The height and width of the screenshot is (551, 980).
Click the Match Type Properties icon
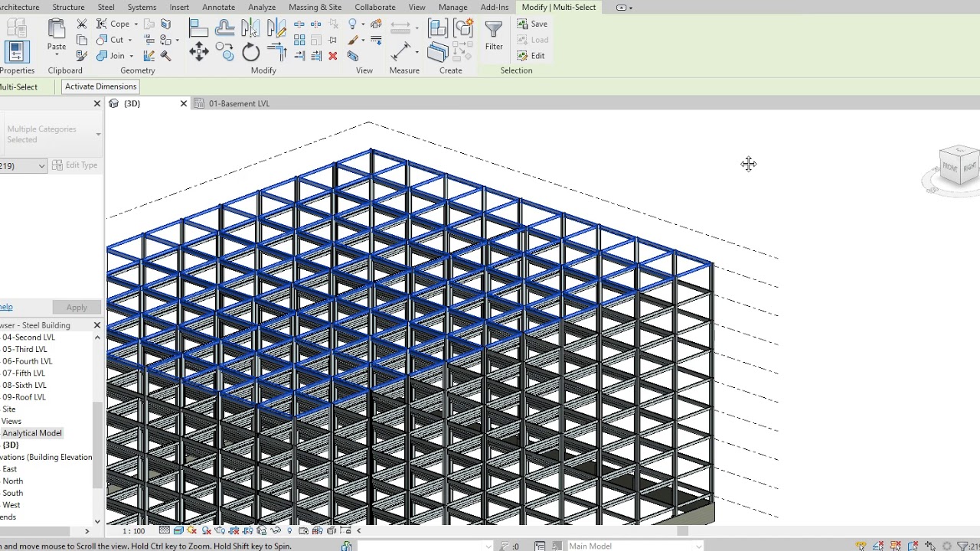[x=81, y=56]
